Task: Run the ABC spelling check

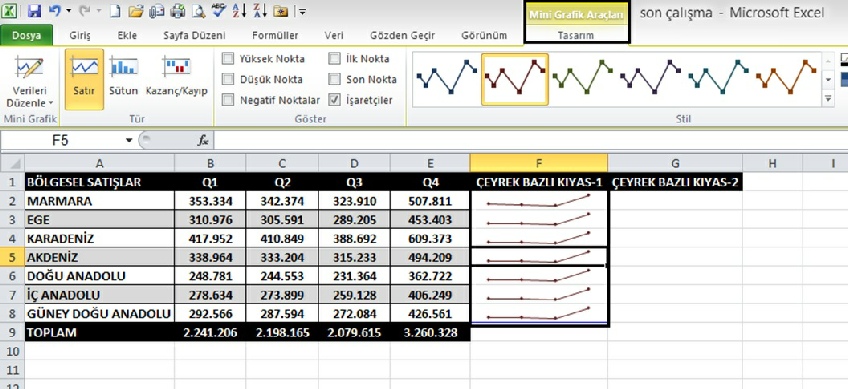Action: point(218,10)
